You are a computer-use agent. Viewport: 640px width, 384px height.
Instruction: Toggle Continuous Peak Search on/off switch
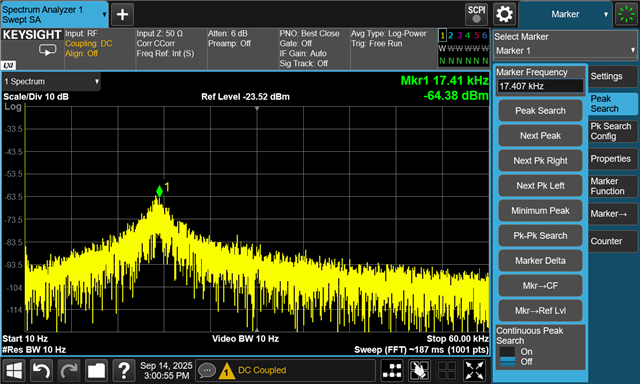tap(507, 357)
